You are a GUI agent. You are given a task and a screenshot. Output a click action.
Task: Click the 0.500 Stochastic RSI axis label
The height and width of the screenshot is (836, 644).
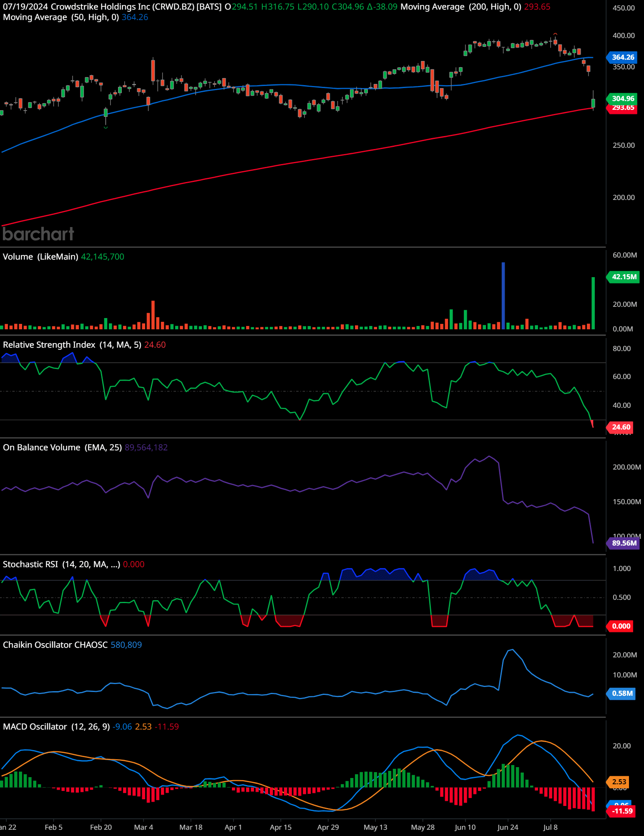[x=621, y=597]
